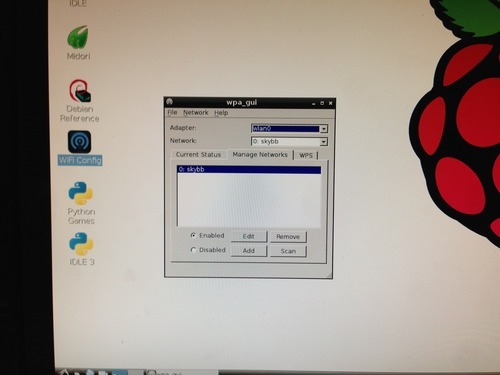Screen dimensions: 500x375
Task: Switch to the Current Status tab
Action: coord(198,155)
